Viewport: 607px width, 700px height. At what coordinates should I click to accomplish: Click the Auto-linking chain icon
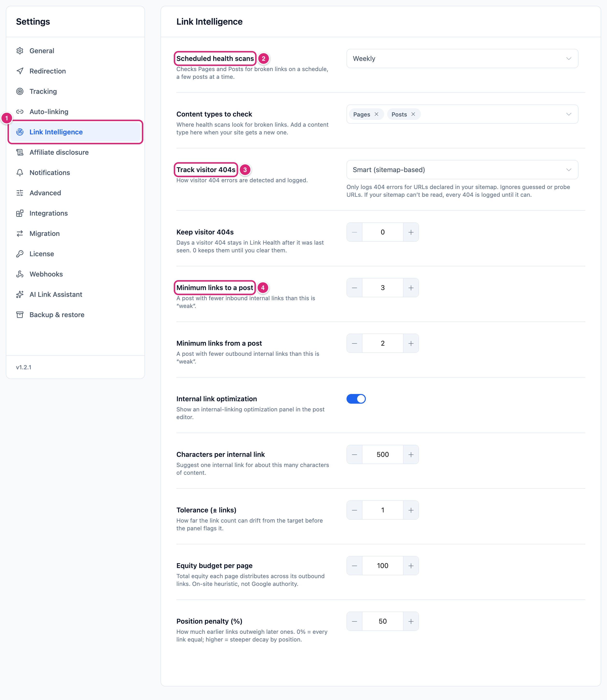tap(20, 112)
